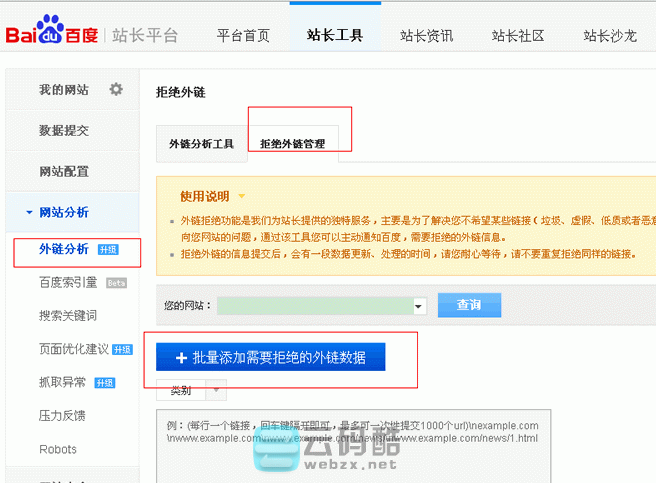Open 搜索关键词 in sidebar
This screenshot has width=656, height=483.
[68, 316]
